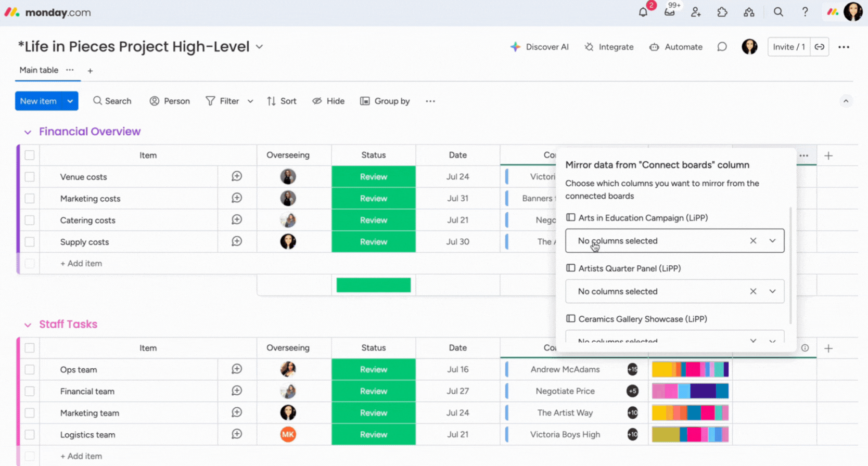Click the Ops team mirrored color bar
Screen dimensions: 868x466
pyautogui.click(x=690, y=369)
